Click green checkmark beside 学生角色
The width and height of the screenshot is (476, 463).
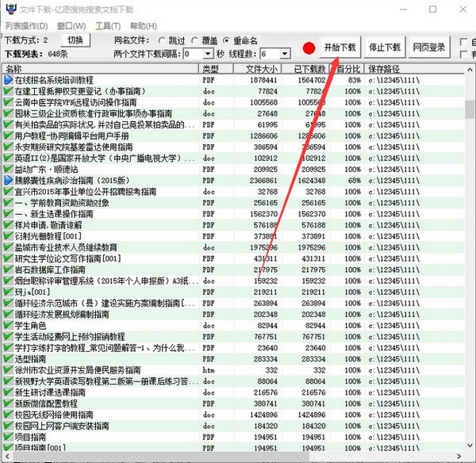(9, 325)
